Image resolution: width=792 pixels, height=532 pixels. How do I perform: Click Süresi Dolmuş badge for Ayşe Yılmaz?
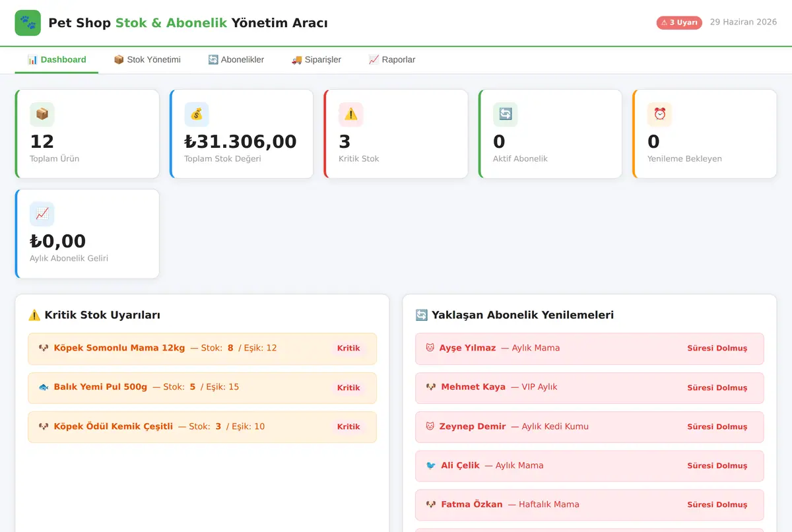point(717,349)
